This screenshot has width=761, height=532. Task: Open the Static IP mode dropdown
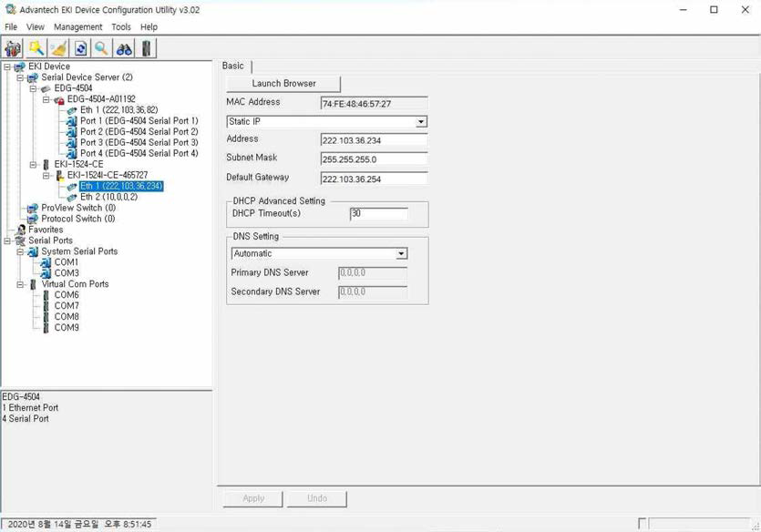coord(421,122)
